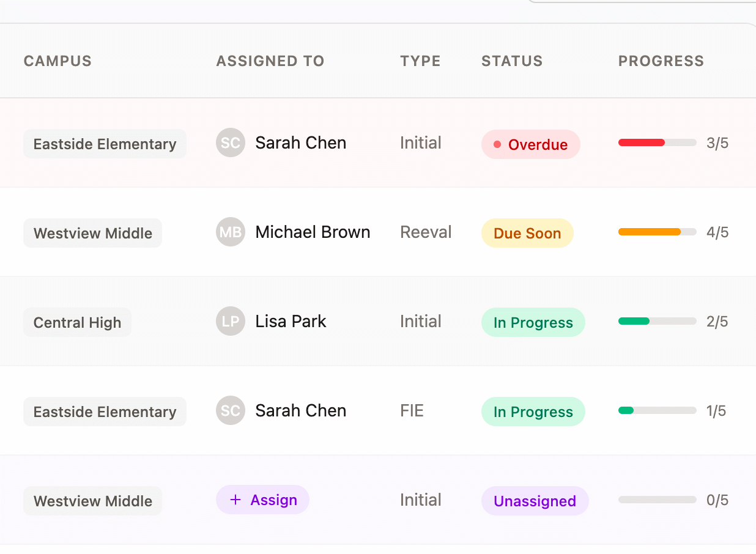Click the MB avatar for Michael Brown
The height and width of the screenshot is (554, 756).
tap(231, 232)
